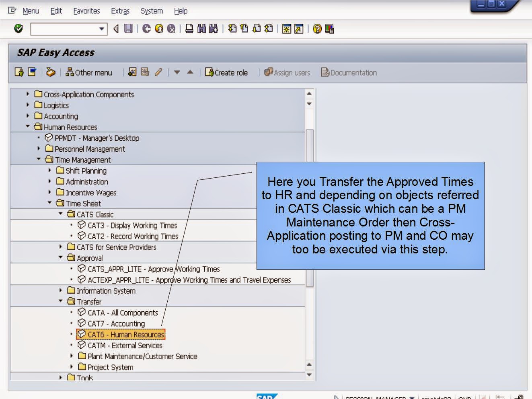This screenshot has width=532, height=399.
Task: Click the Back arrow icon
Action: (147, 28)
